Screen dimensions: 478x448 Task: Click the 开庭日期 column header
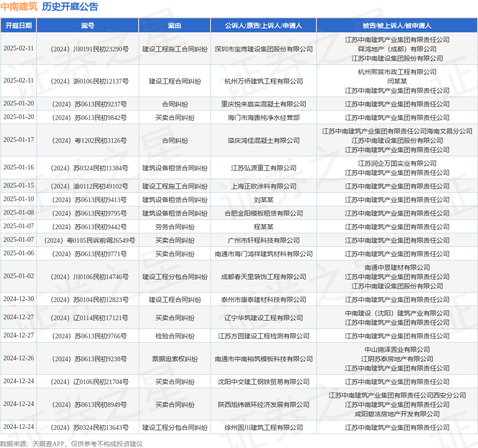(19, 26)
